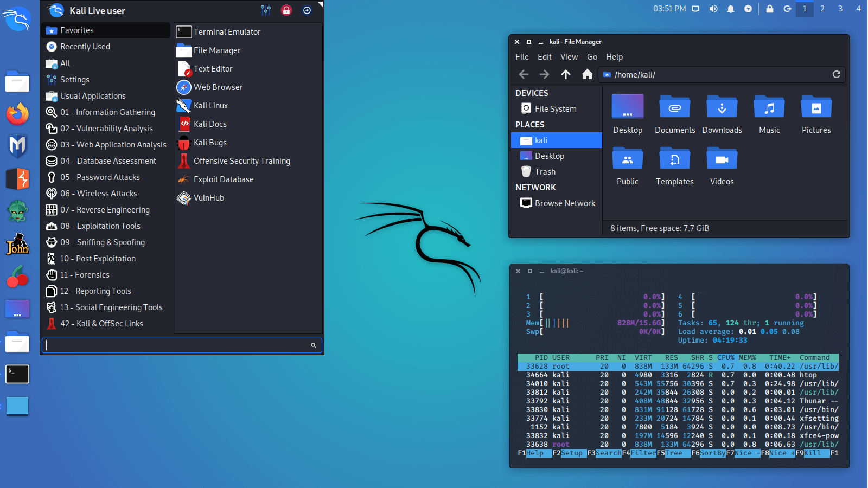Launch Firefox from the dock
This screenshot has width=868, height=488.
[x=17, y=114]
